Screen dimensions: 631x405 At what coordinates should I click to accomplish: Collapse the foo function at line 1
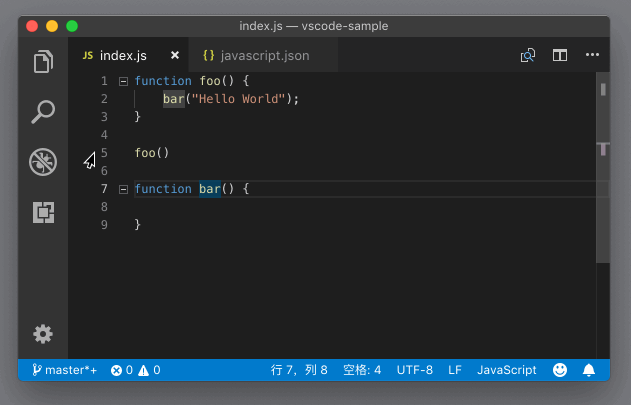point(123,81)
